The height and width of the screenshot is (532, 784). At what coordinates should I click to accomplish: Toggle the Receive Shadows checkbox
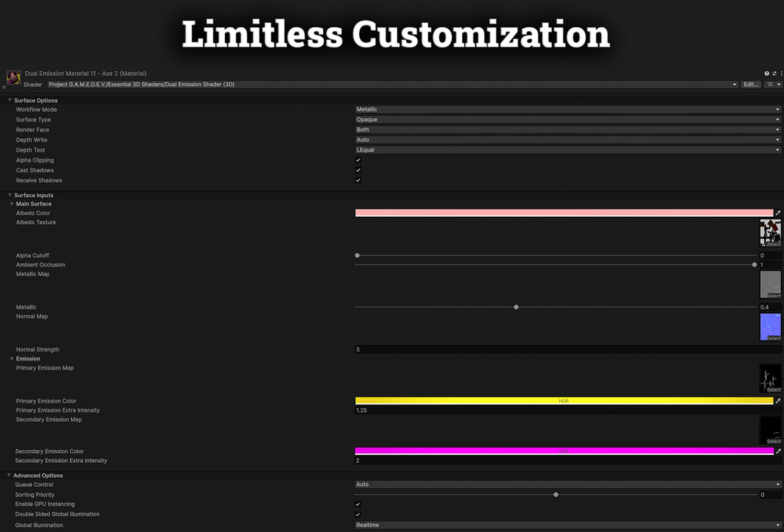pyautogui.click(x=358, y=180)
